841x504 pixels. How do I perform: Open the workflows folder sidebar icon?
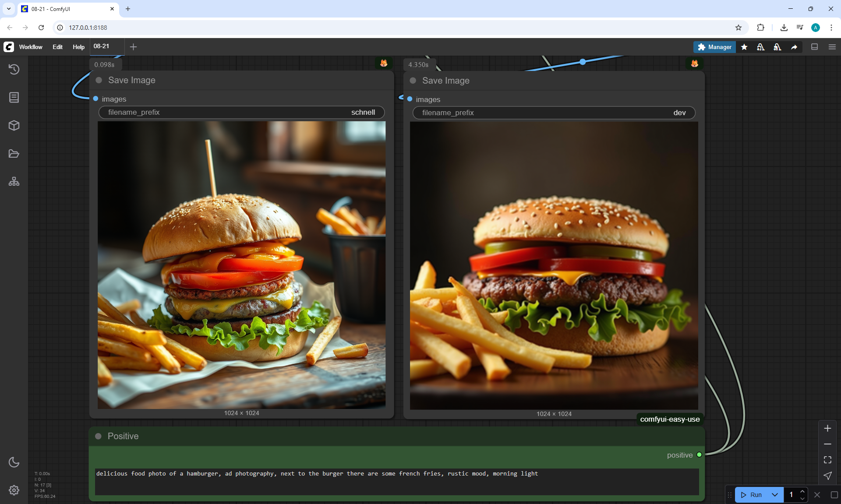[14, 154]
